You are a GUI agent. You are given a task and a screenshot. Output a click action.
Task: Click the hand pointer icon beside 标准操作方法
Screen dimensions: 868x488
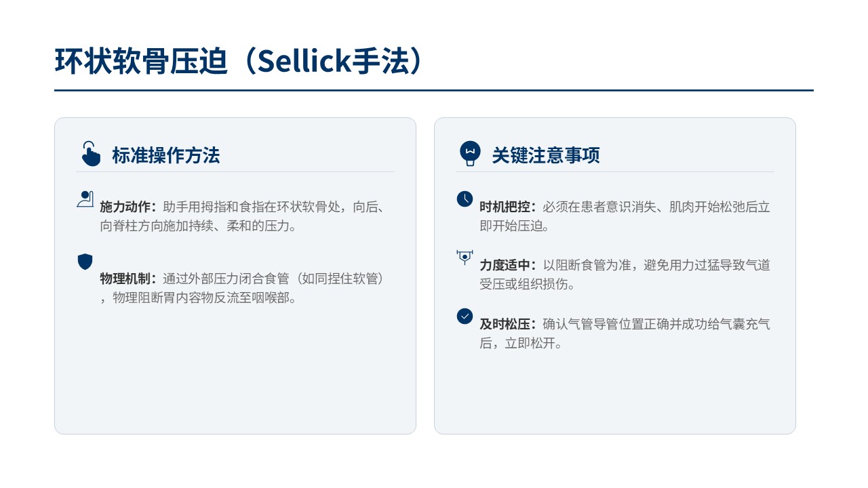(90, 154)
